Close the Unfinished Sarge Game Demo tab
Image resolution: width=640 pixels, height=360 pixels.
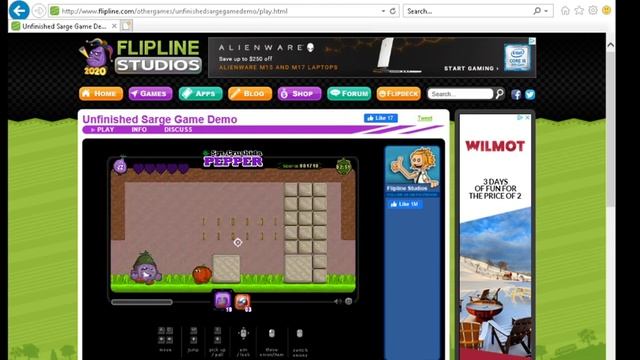[x=114, y=26]
